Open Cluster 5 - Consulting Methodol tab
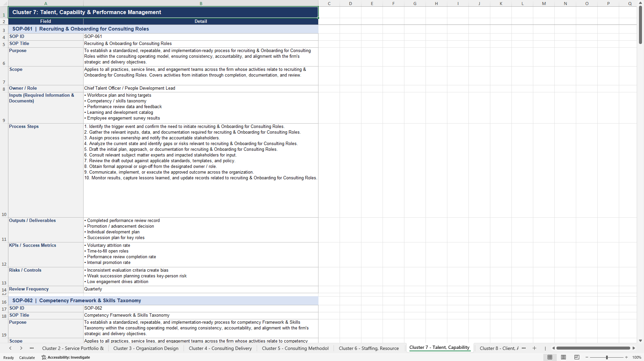 [295, 348]
